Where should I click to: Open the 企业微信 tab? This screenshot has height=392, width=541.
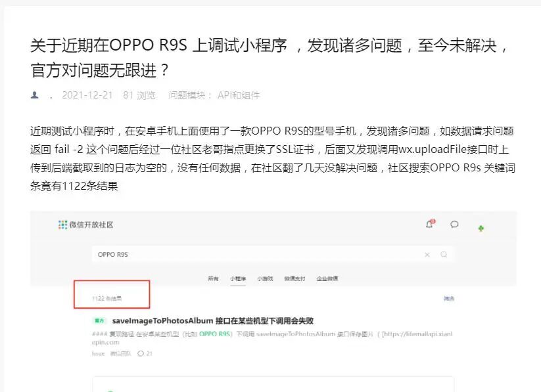click(327, 278)
